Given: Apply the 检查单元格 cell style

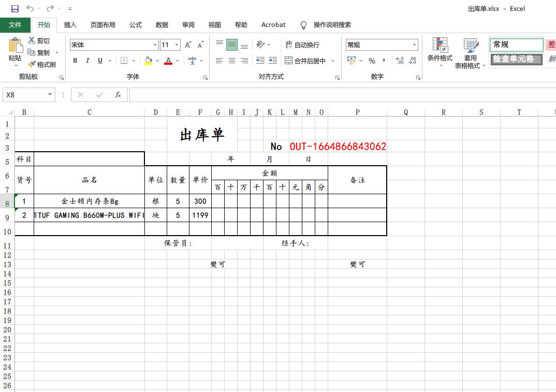Looking at the screenshot, I should pyautogui.click(x=516, y=59).
